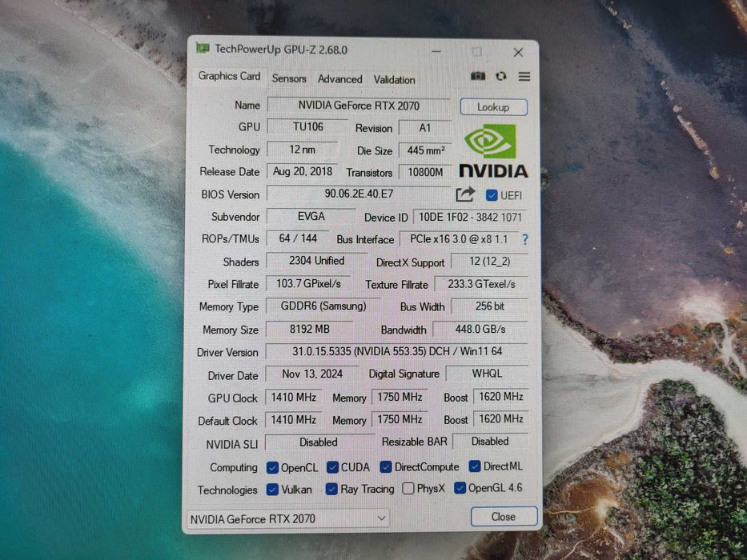The image size is (747, 560).
Task: Click the GPU Clock value 1410 MHz
Action: [x=294, y=397]
